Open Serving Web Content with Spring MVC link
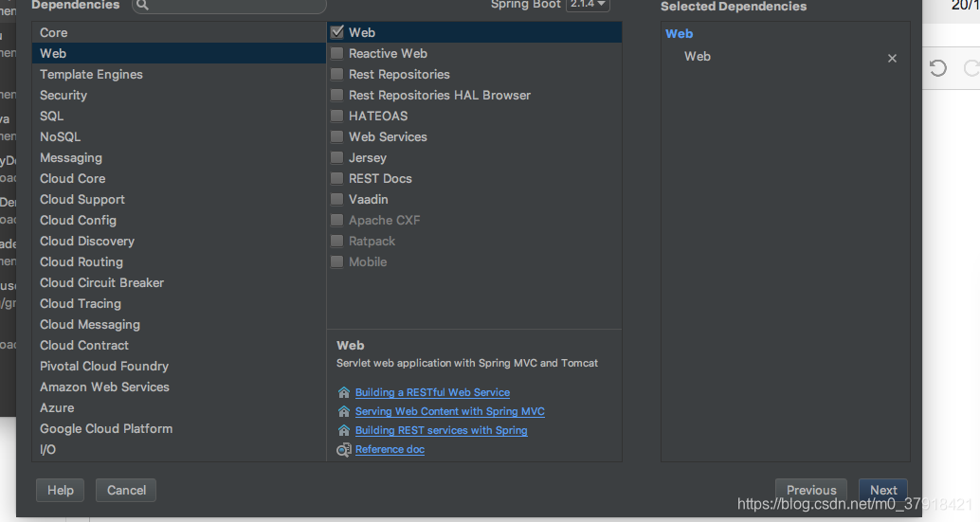The height and width of the screenshot is (522, 980). point(450,411)
